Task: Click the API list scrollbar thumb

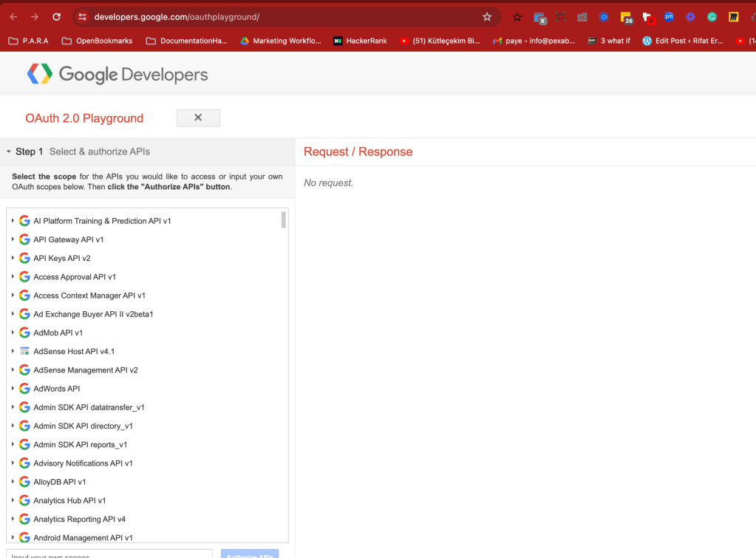Action: tap(284, 220)
